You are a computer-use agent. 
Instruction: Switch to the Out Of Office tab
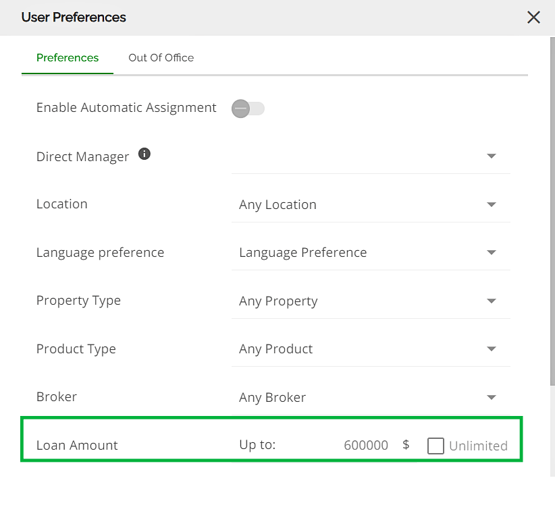161,58
